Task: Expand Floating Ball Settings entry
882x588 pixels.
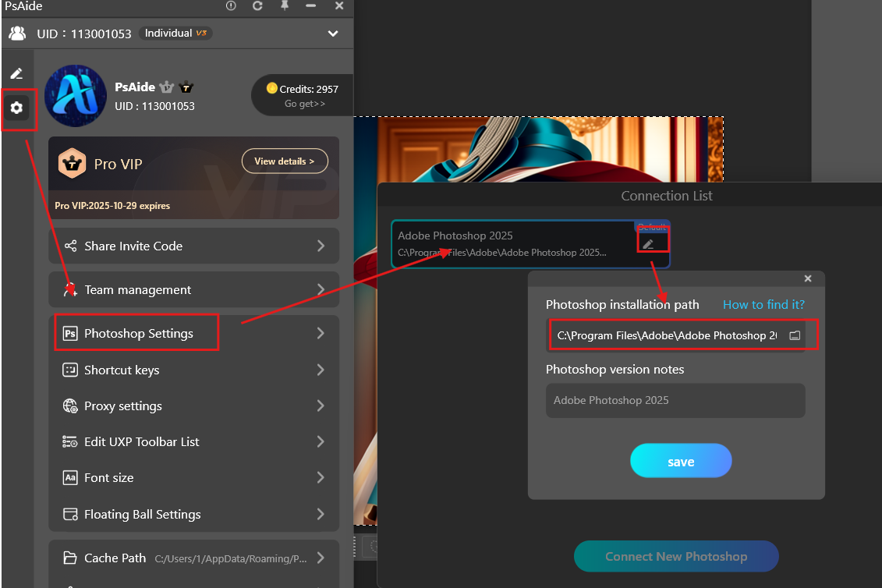Action: click(x=193, y=514)
